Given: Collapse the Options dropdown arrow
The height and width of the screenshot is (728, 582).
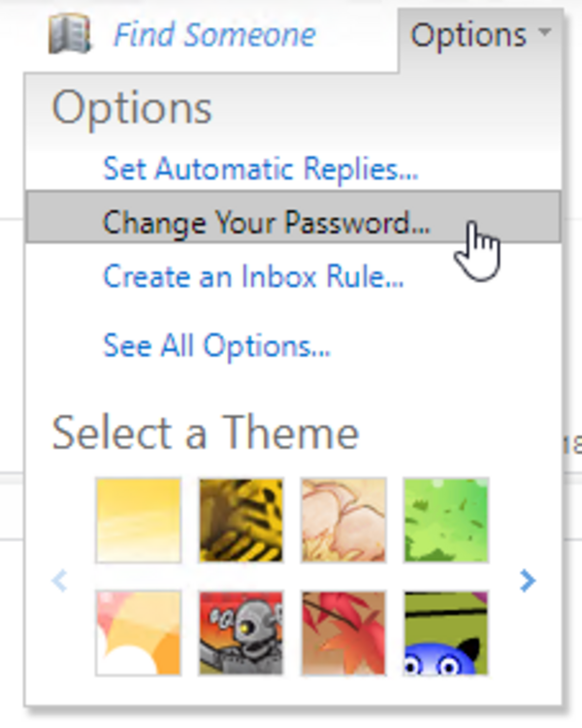Looking at the screenshot, I should 544,32.
